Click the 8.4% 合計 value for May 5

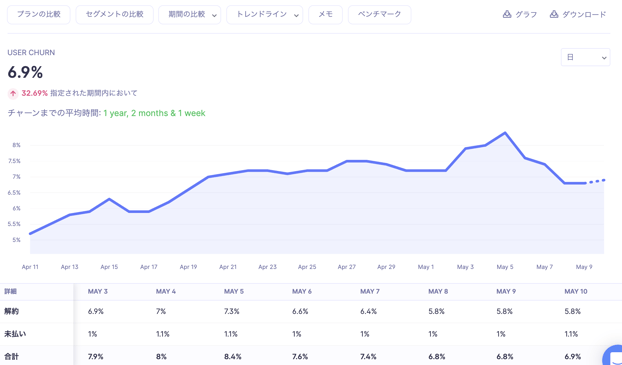[232, 357]
